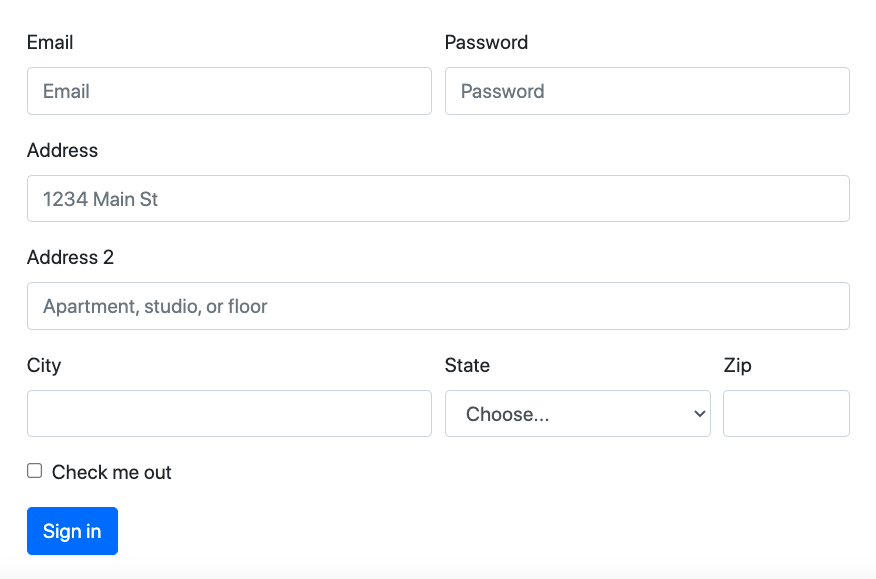876x579 pixels.
Task: Click the Address label heading
Action: (x=62, y=150)
